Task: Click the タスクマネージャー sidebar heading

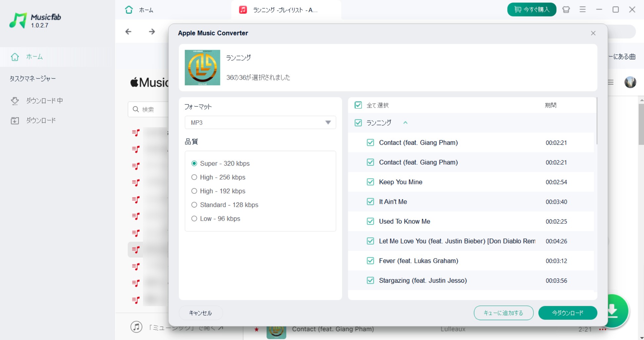Action: [x=32, y=79]
